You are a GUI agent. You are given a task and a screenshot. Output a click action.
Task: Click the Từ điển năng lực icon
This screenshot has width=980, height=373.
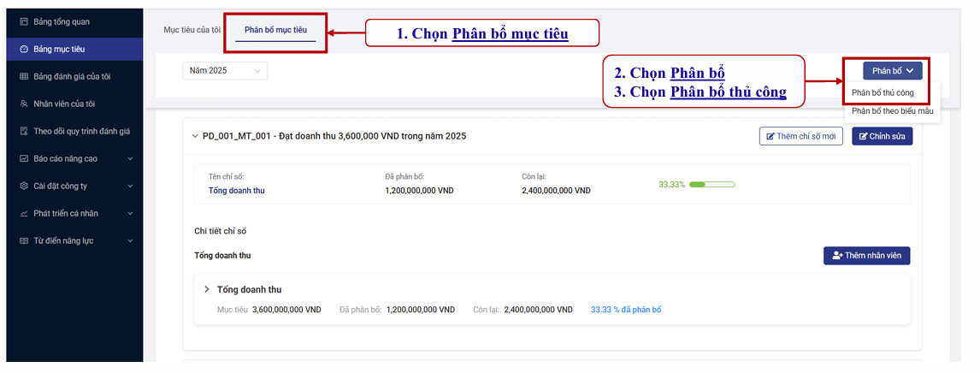[x=24, y=240]
